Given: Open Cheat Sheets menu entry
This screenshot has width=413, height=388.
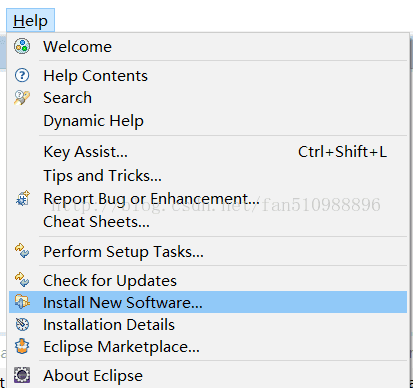Looking at the screenshot, I should click(96, 222).
